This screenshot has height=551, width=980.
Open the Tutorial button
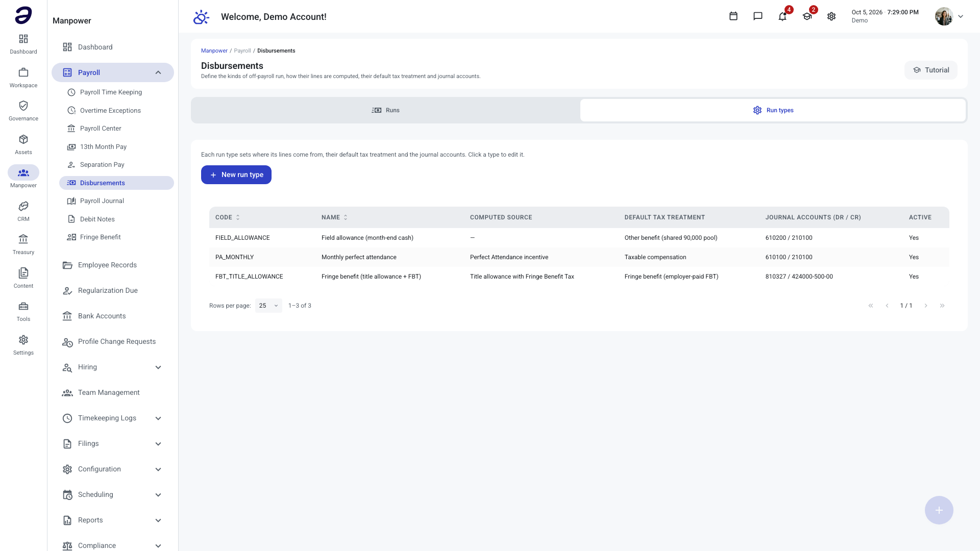(931, 70)
